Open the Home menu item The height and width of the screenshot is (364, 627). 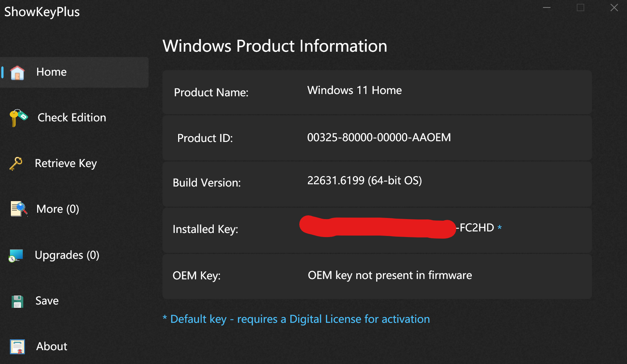click(x=51, y=72)
